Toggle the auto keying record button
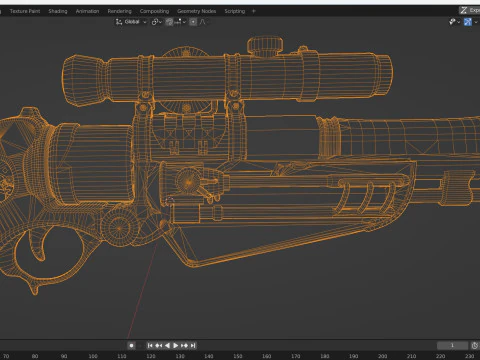Screen dimensions: 480x360 [131, 346]
